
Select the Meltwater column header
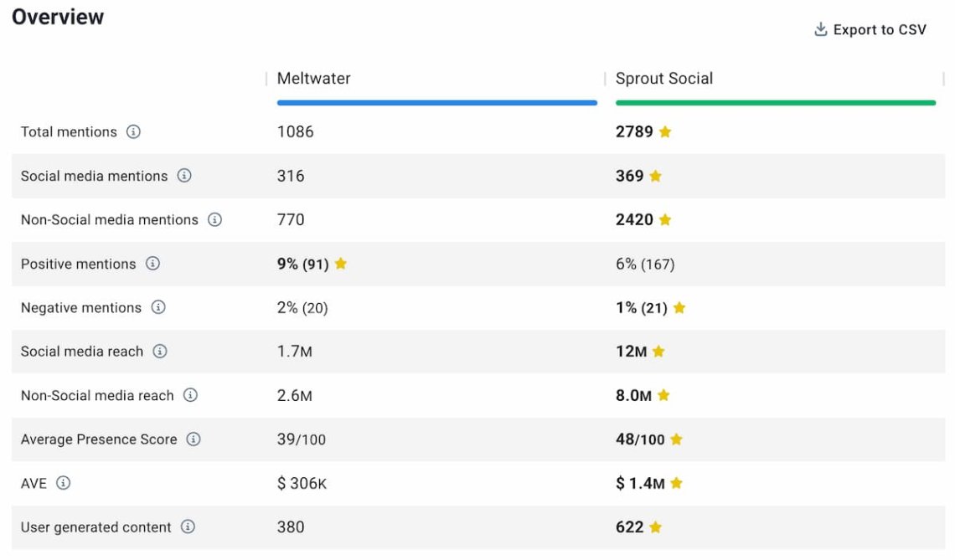tap(313, 79)
